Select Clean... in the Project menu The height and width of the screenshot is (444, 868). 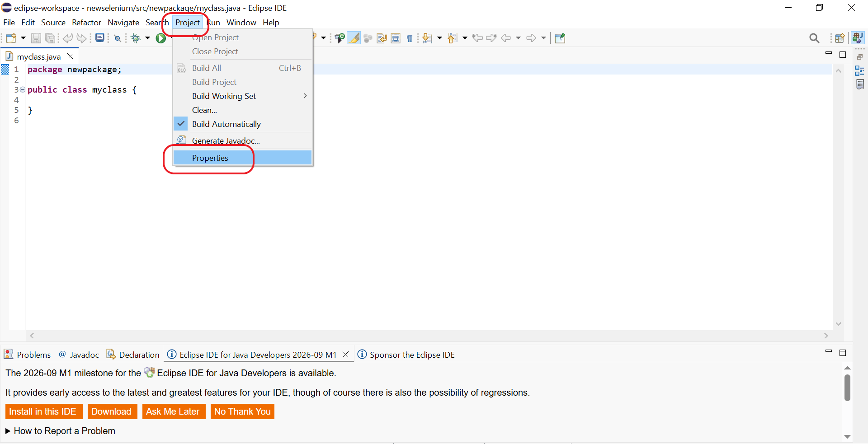(x=242, y=110)
